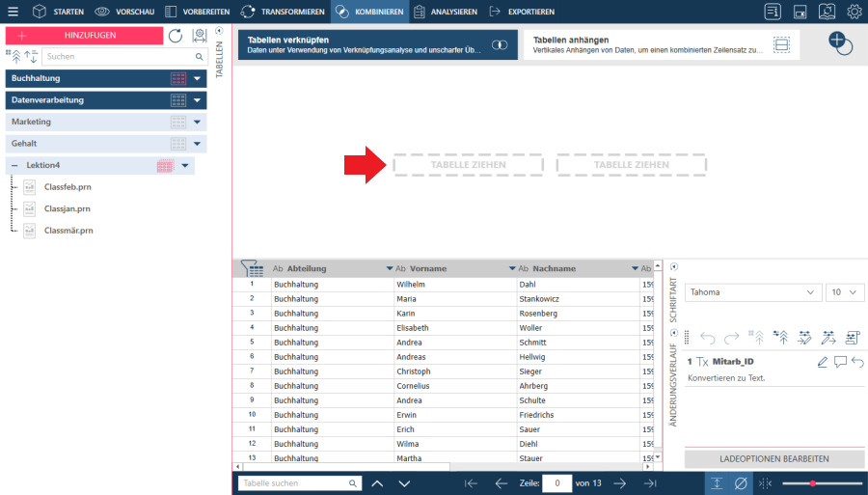Screen dimensions: 868x495
Task: Collapse the Änderungsverlauf panel toggle
Action: tap(674, 333)
